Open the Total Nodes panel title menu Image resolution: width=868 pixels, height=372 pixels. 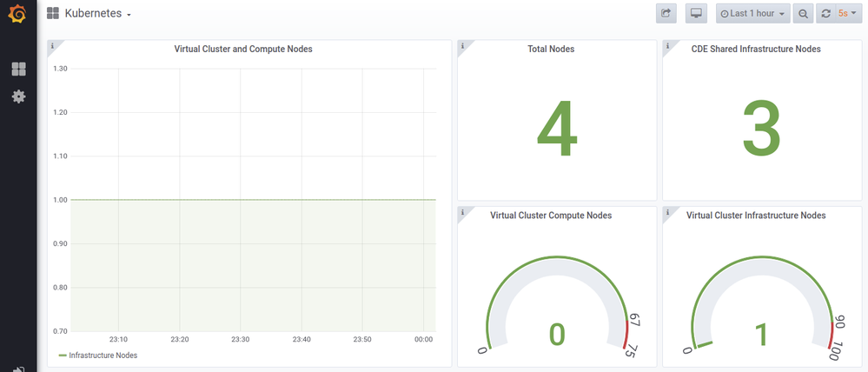point(551,49)
